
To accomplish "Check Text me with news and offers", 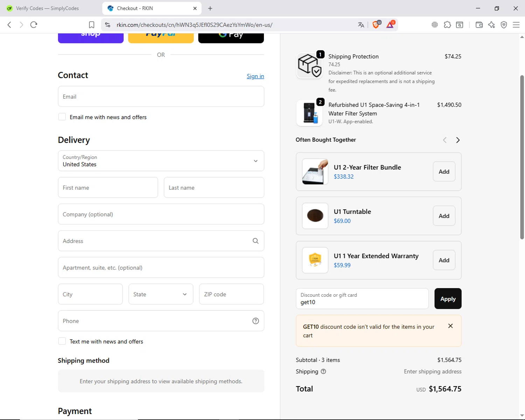I will (62, 341).
